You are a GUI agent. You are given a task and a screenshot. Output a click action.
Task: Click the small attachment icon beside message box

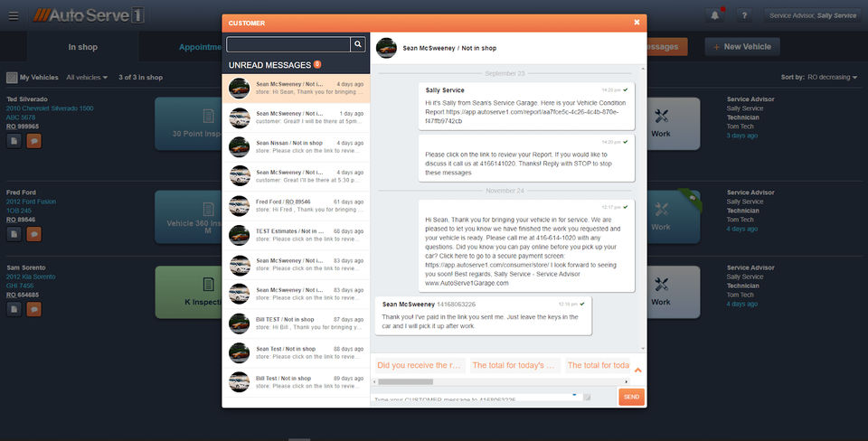587,397
